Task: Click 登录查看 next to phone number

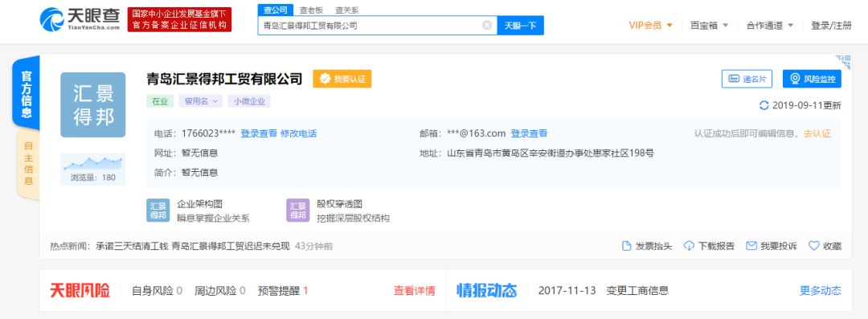Action: [259, 133]
